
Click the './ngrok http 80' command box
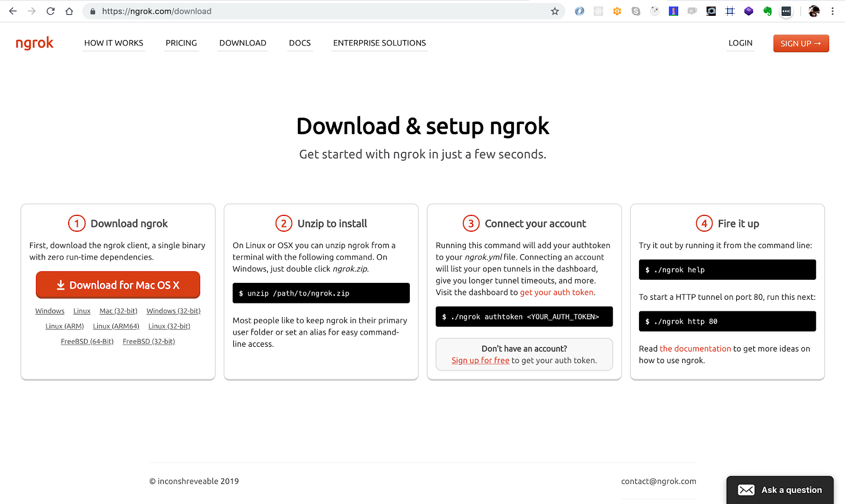[x=727, y=321]
